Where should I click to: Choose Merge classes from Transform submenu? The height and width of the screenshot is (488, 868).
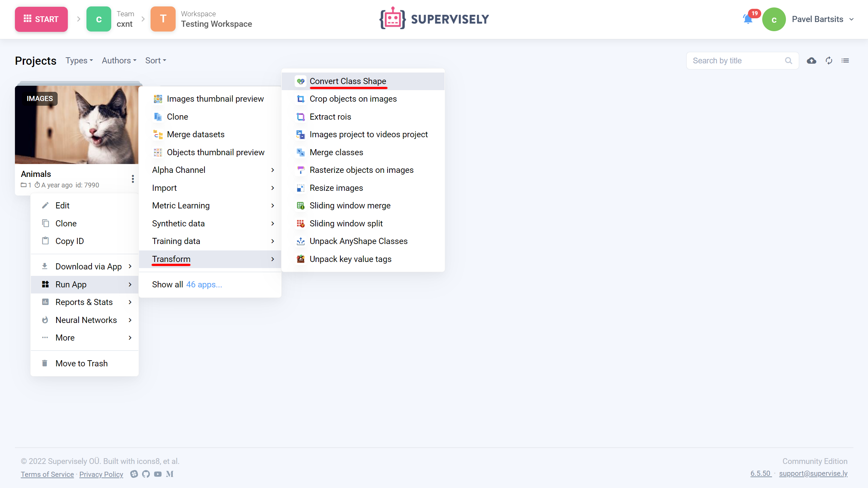coord(336,152)
